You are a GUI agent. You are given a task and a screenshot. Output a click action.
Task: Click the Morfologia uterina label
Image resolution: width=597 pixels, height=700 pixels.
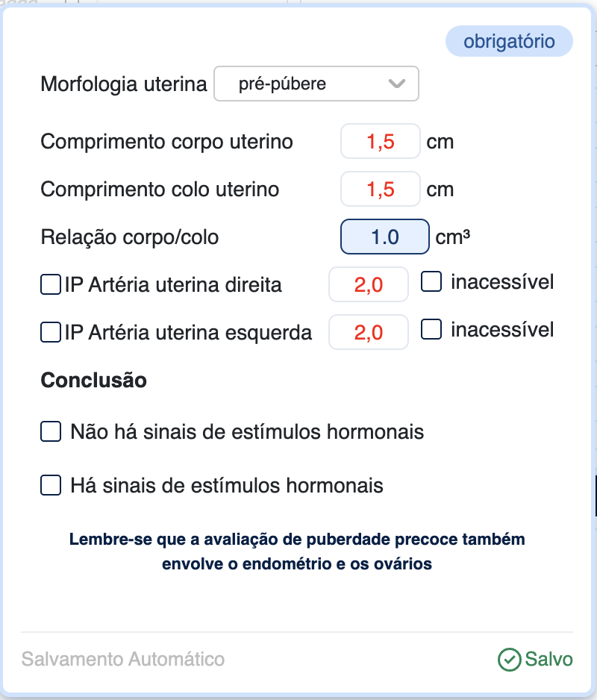(x=124, y=84)
